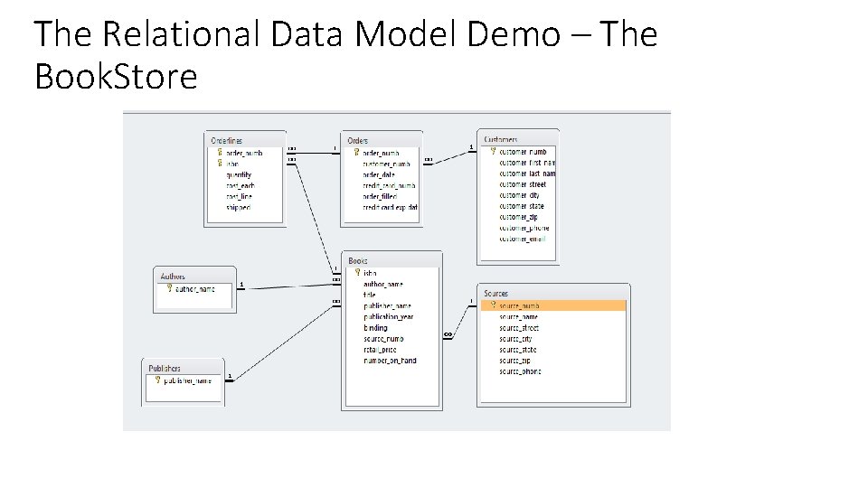This screenshot has height=488, width=868.
Task: Select the Sources table title bar
Action: click(x=553, y=293)
